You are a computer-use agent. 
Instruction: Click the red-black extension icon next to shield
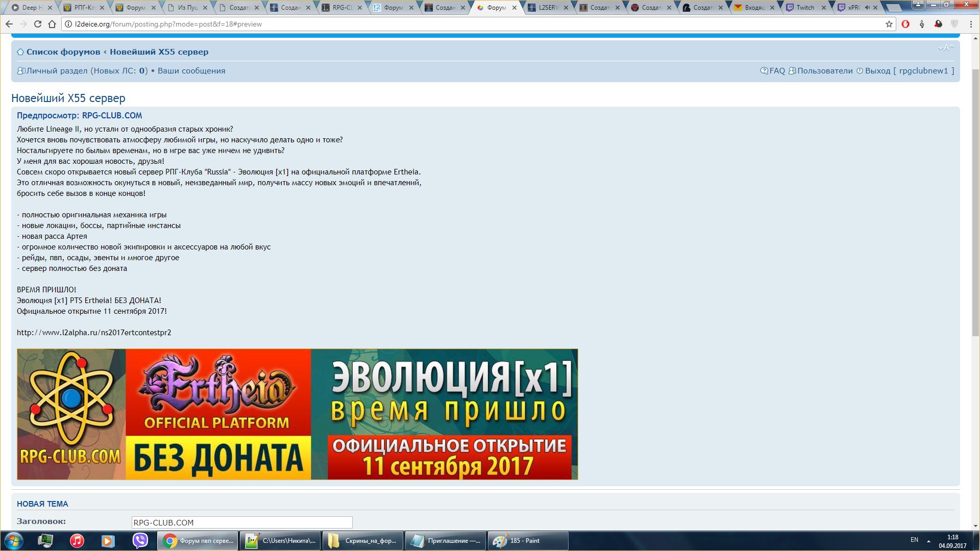938,24
